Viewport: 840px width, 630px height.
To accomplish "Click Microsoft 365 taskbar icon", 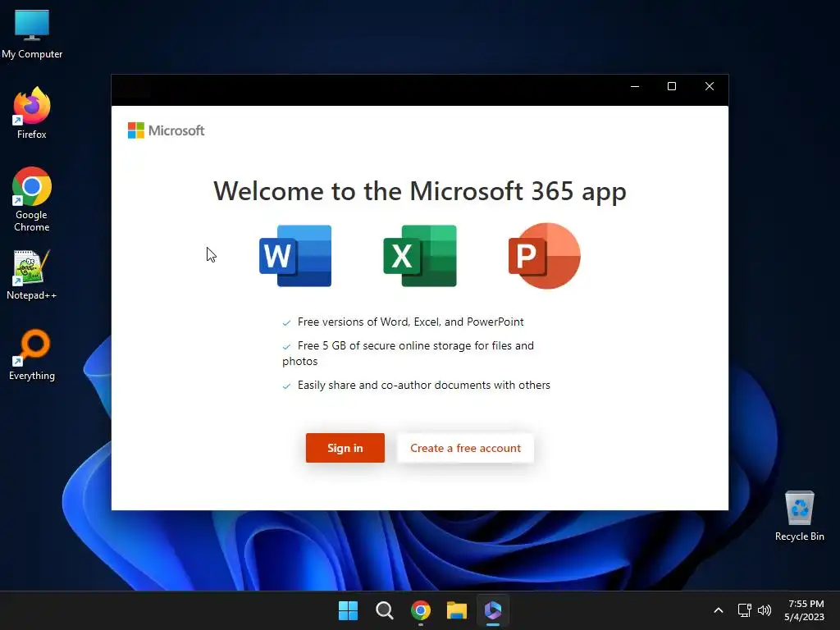I will pyautogui.click(x=493, y=610).
